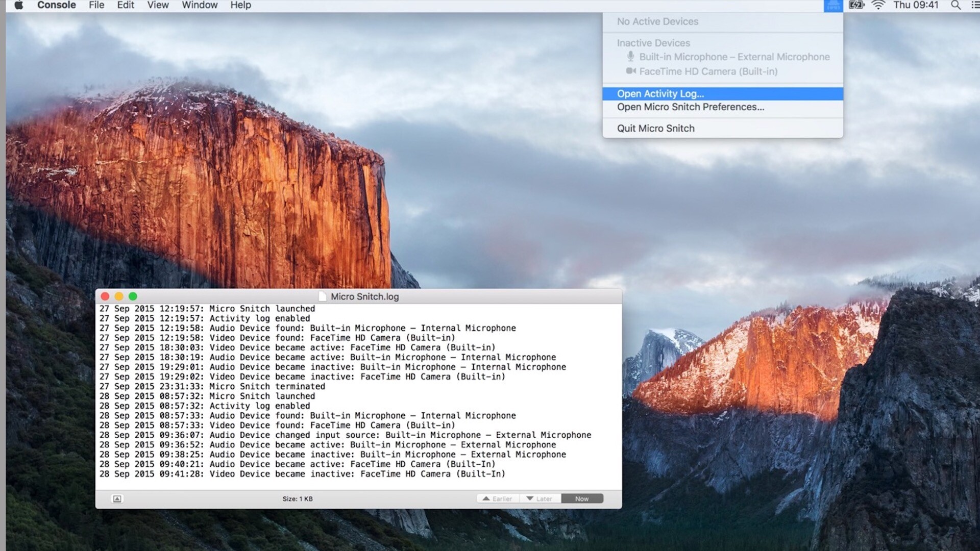This screenshot has height=551, width=980.
Task: Click the 27 Sep 12:19:58 Video Device found line
Action: click(x=277, y=338)
